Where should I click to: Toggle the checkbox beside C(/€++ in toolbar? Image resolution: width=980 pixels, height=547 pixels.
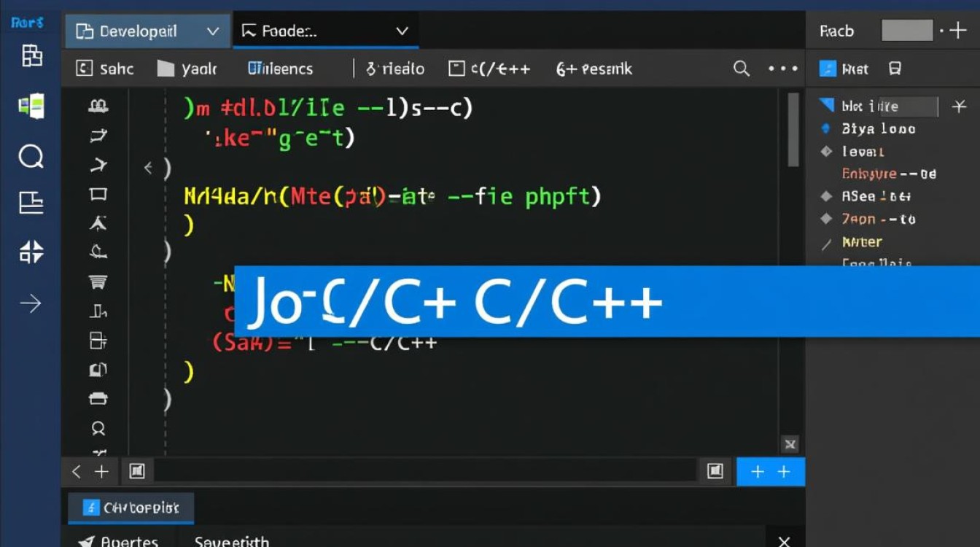456,69
